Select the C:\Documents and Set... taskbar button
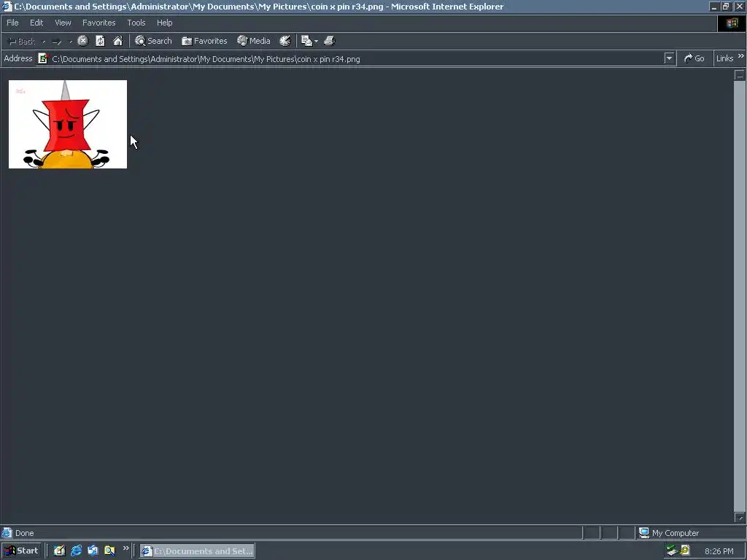 197,551
